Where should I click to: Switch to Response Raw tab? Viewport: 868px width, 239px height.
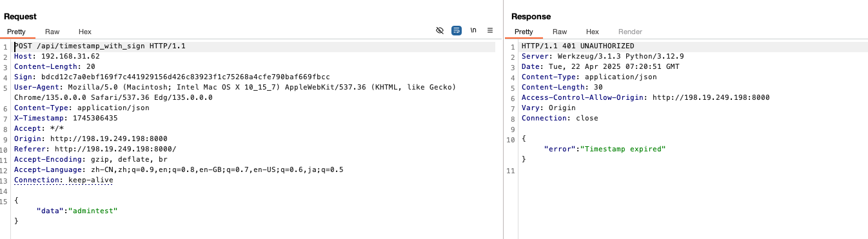[x=560, y=32]
